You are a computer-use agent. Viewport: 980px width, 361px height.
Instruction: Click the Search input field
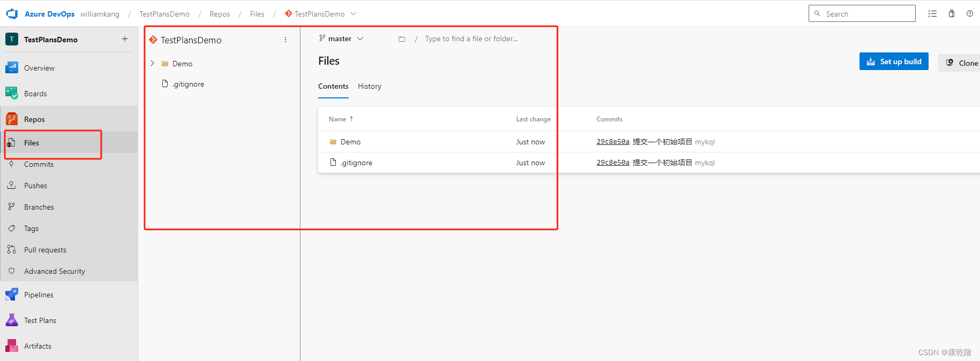862,14
